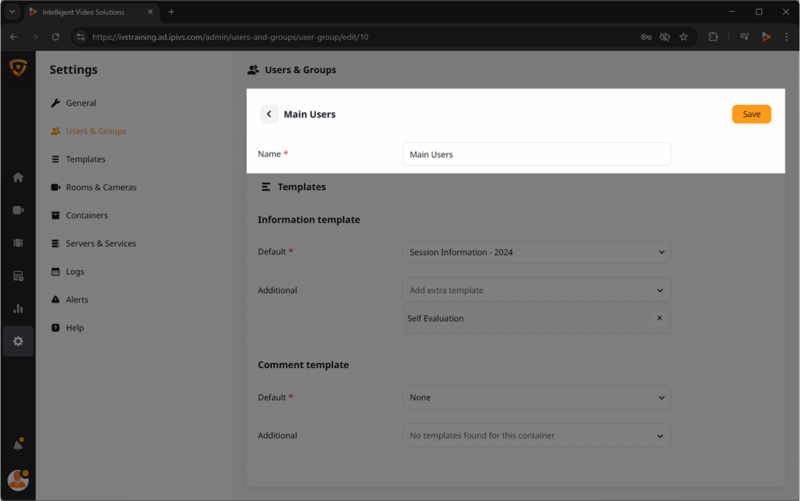
Task: Click the browser back arrow
Action: click(14, 37)
